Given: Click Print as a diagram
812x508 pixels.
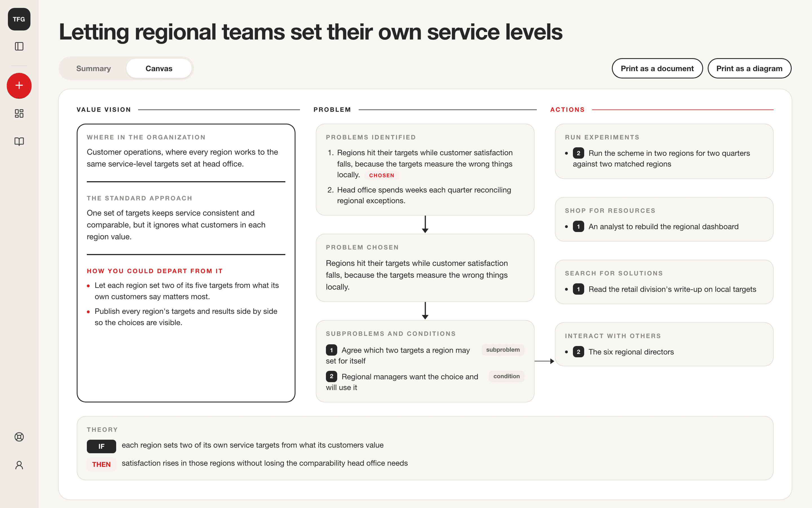Looking at the screenshot, I should (x=749, y=69).
